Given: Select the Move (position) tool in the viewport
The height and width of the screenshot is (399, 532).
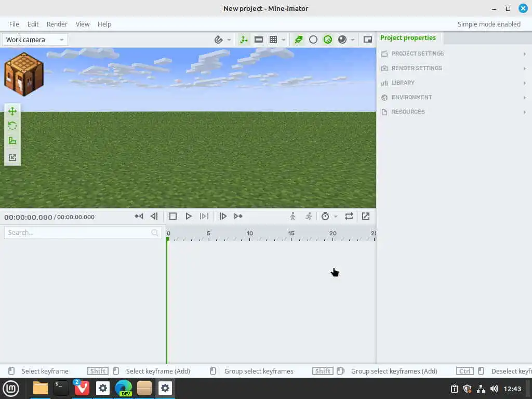Looking at the screenshot, I should (12, 111).
